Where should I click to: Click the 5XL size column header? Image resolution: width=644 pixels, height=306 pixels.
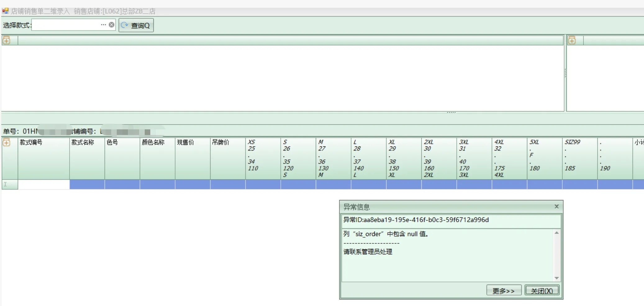[x=545, y=158]
